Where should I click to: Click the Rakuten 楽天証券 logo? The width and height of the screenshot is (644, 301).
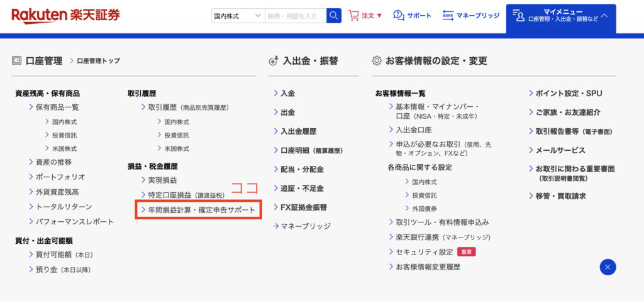pos(65,16)
